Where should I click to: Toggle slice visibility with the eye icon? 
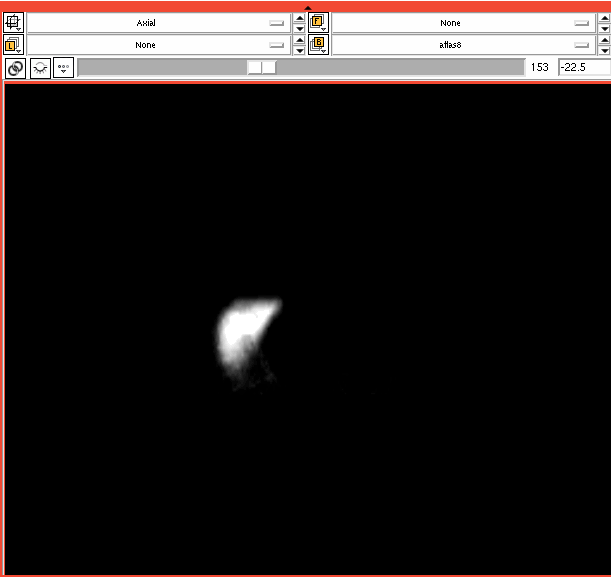point(40,68)
